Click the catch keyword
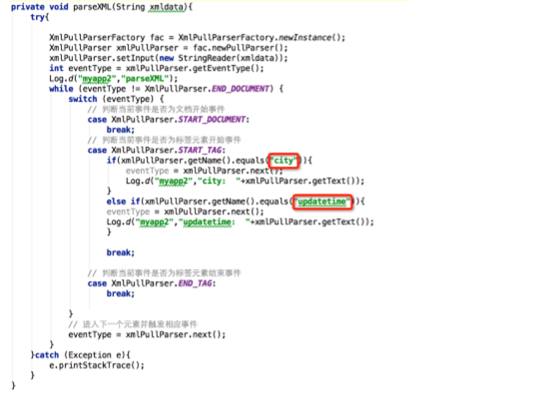 (x=47, y=355)
